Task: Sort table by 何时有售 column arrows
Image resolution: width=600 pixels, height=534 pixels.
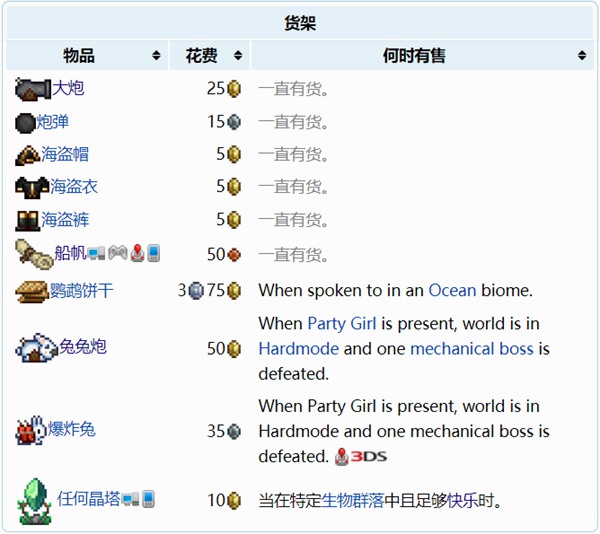Action: coord(582,55)
